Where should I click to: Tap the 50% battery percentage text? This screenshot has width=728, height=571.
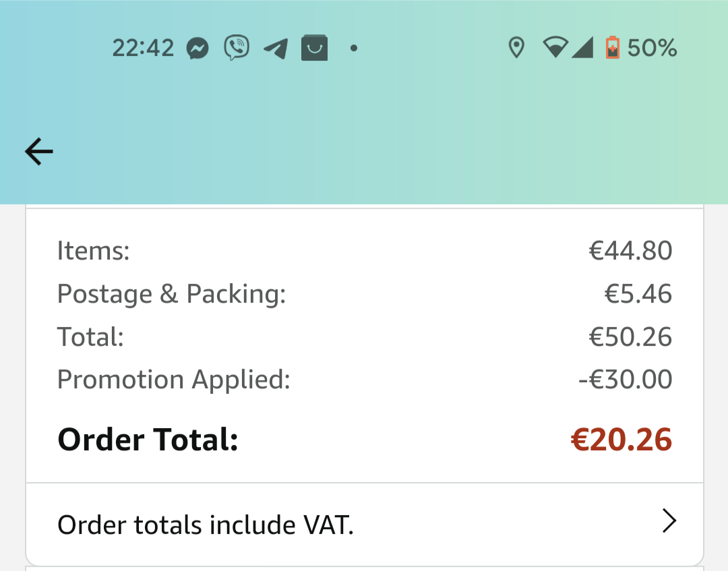point(652,48)
